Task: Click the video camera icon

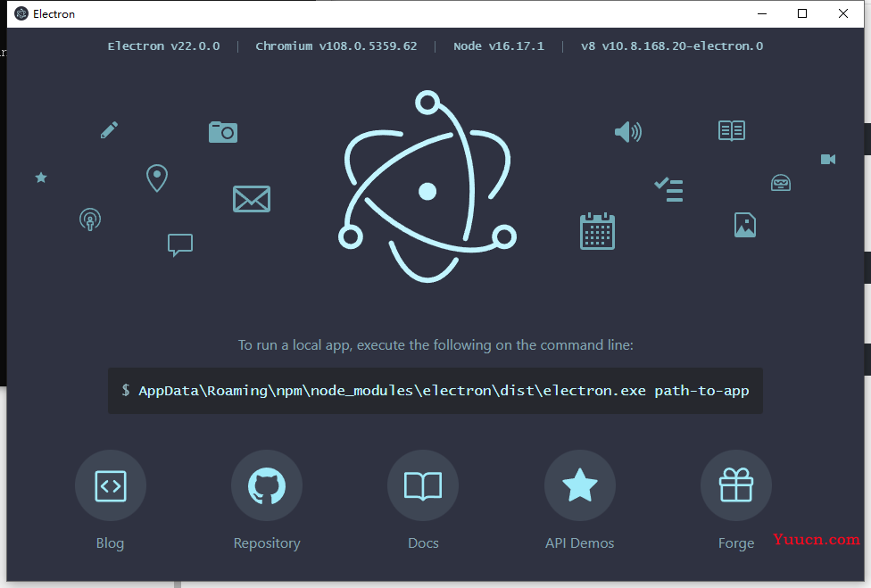Action: (x=828, y=160)
